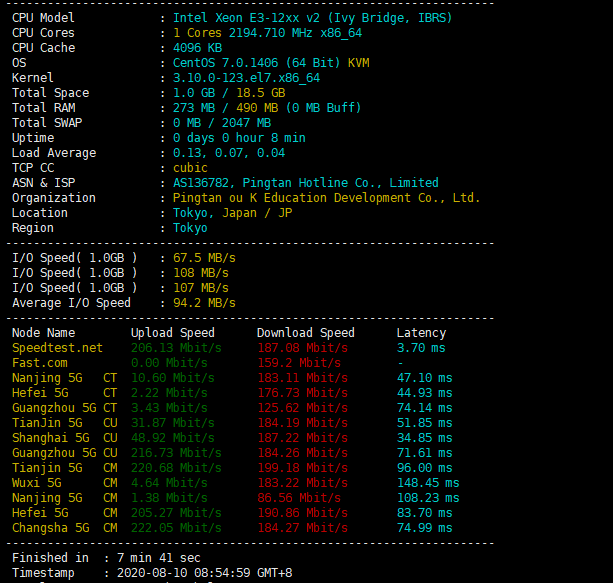This screenshot has height=583, width=613.
Task: Click the total space value '1.0 GB / 18.5 GB'
Action: [x=229, y=93]
